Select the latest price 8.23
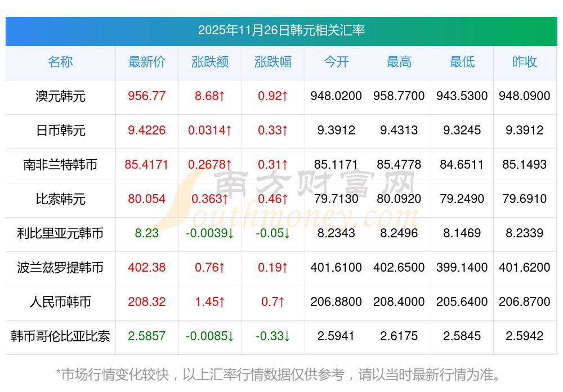The height and width of the screenshot is (392, 563). 146,233
